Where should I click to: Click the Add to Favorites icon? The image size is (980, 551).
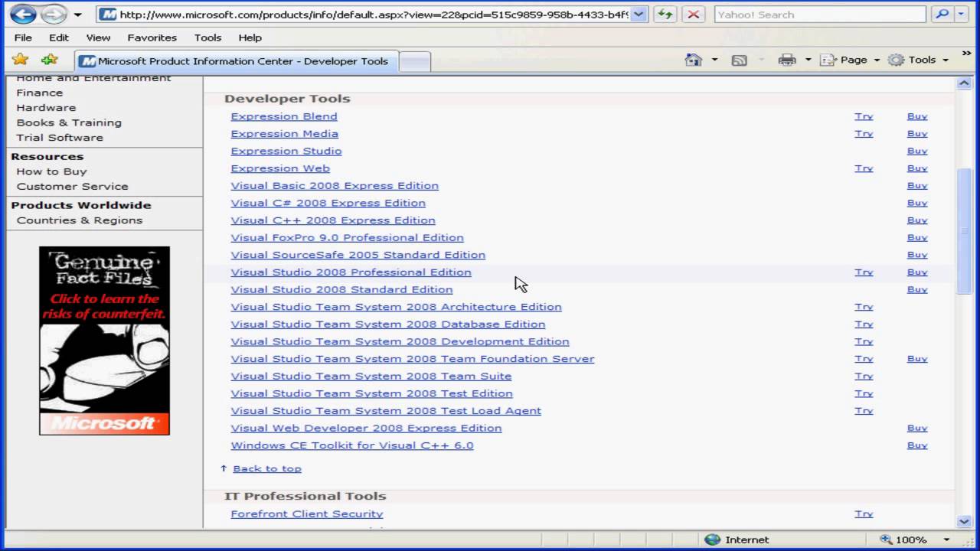tap(49, 60)
